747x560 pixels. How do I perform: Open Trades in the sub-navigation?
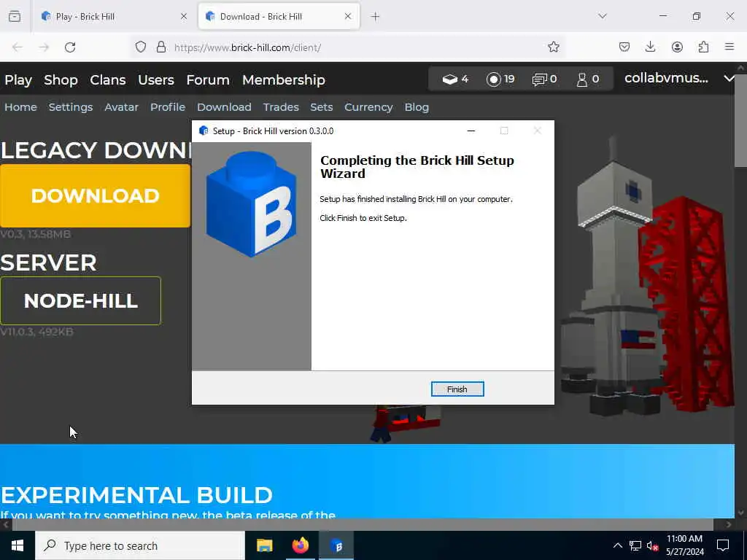point(281,107)
